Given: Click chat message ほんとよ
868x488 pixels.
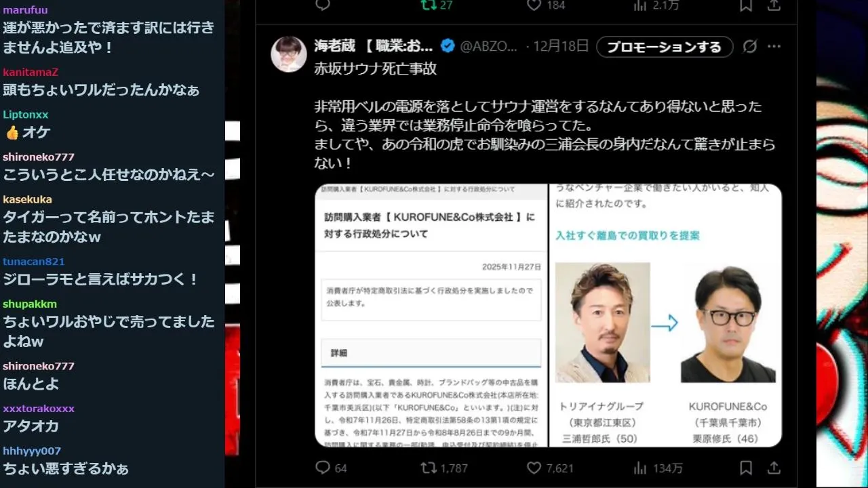Looking at the screenshot, I should click(x=31, y=384).
